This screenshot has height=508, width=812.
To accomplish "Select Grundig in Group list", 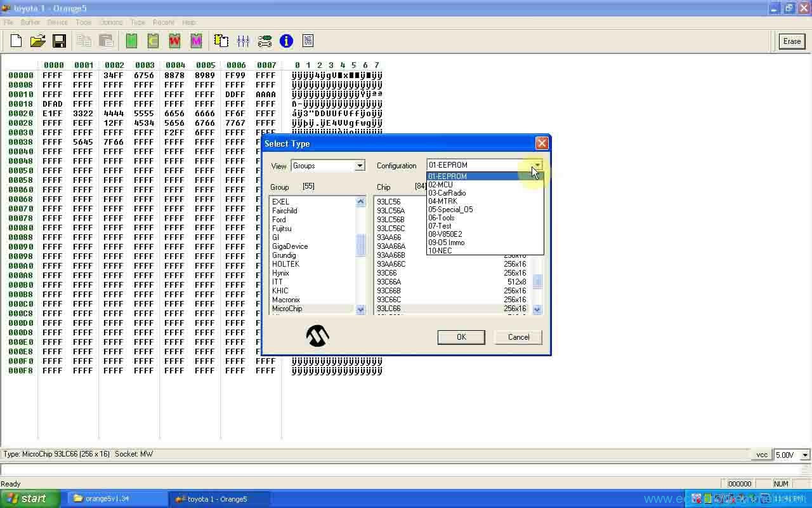I will [312, 255].
